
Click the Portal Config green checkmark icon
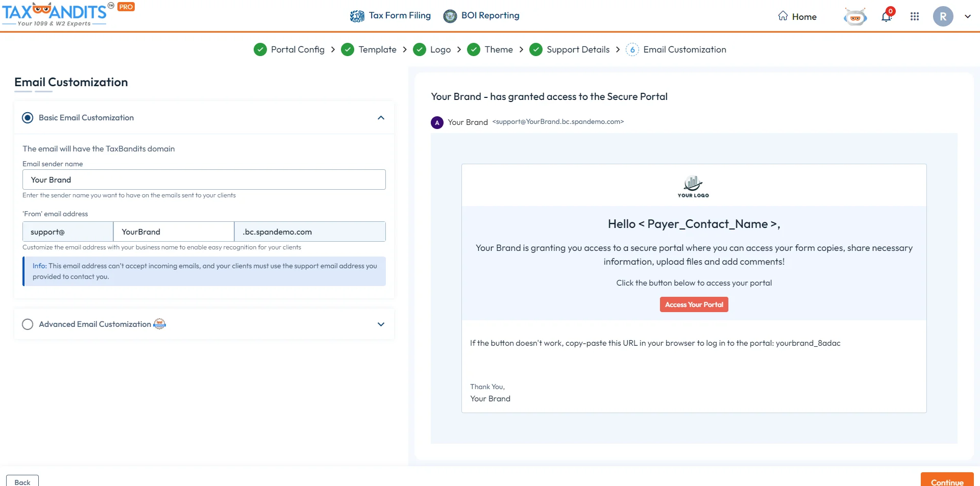260,49
